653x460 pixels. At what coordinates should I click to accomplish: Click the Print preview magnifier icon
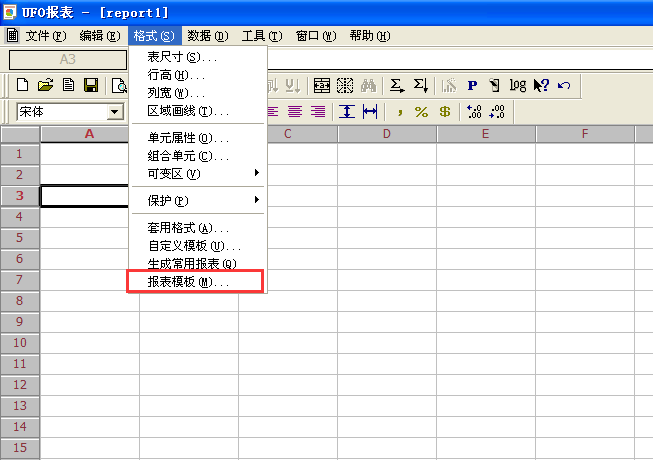[120, 85]
